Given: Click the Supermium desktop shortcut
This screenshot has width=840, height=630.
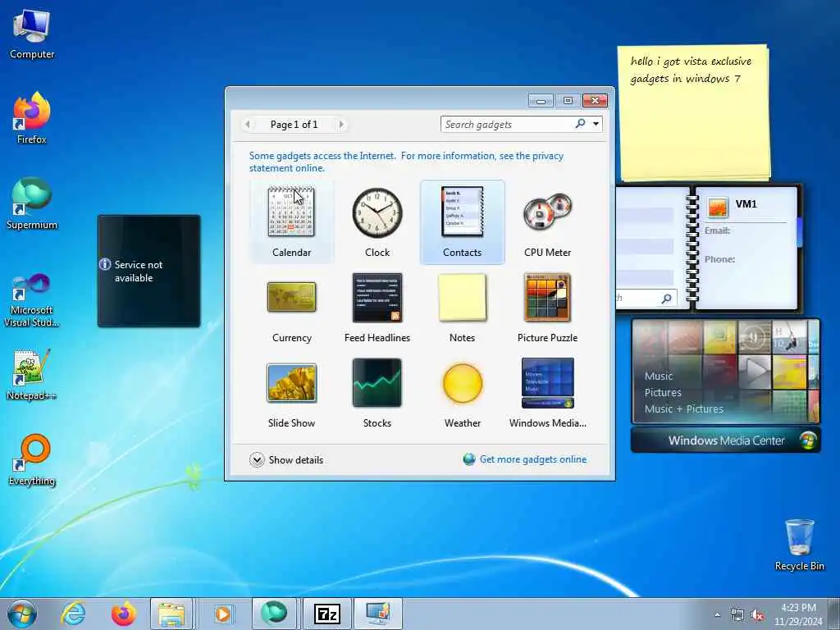Looking at the screenshot, I should [32, 203].
